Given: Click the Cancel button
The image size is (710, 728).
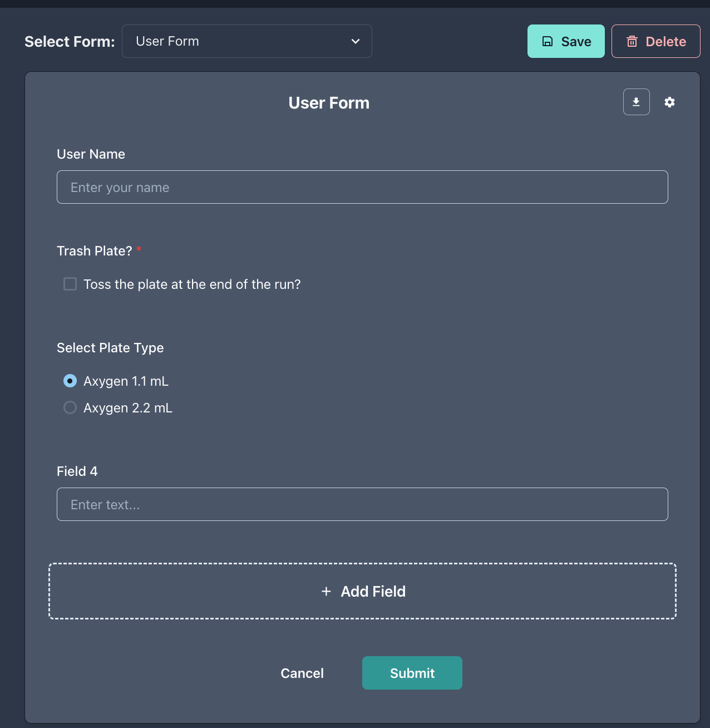Looking at the screenshot, I should 302,673.
